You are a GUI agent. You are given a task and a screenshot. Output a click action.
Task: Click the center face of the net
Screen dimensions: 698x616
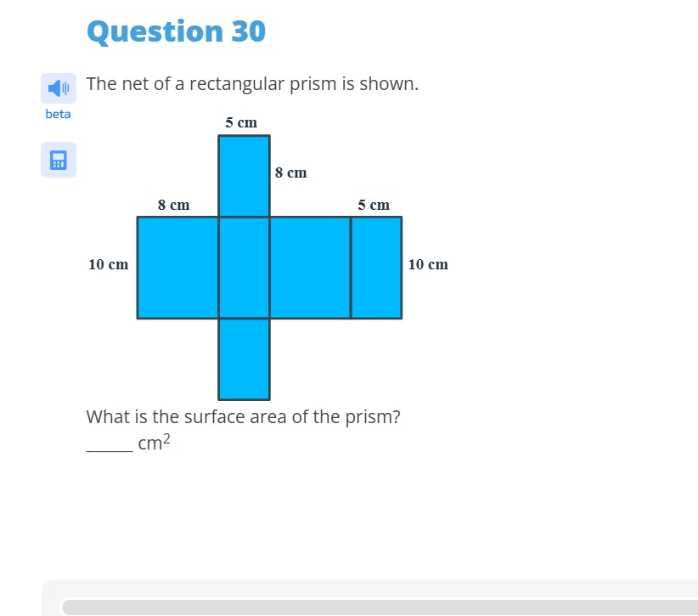coord(244,268)
